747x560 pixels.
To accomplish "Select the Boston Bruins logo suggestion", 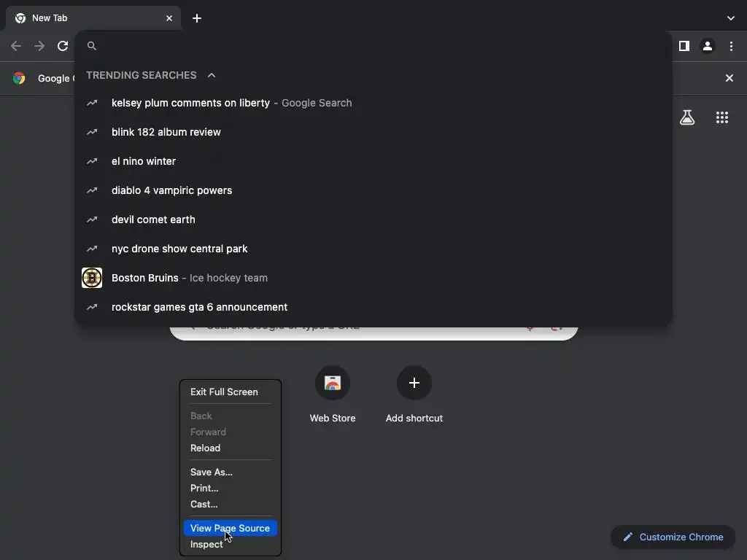I will (92, 278).
